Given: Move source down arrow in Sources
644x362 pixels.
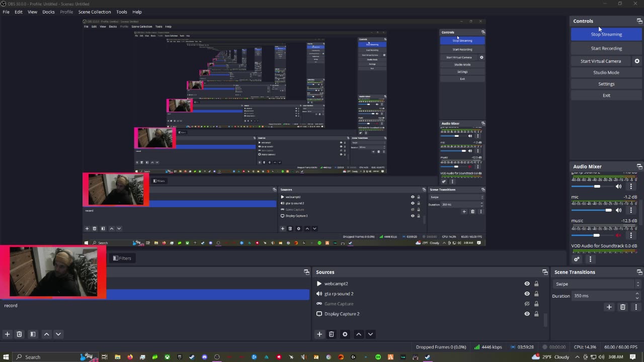Looking at the screenshot, I should pos(370,334).
